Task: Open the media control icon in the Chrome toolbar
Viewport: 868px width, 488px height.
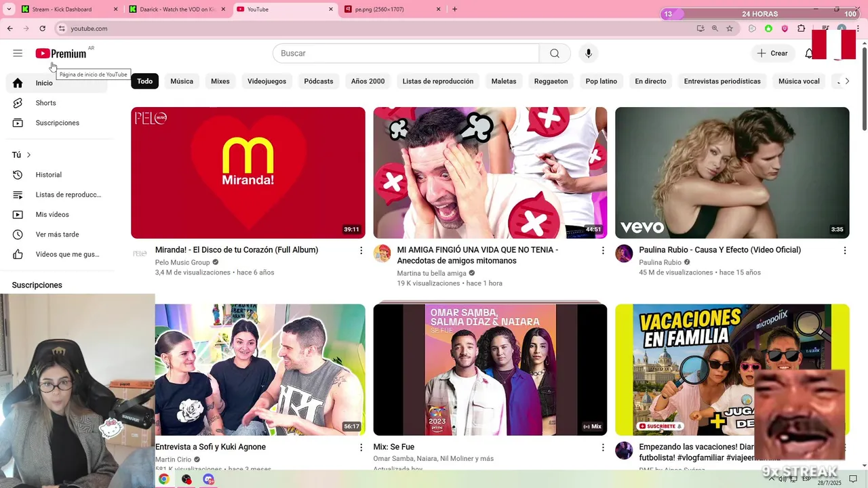Action: click(x=825, y=28)
